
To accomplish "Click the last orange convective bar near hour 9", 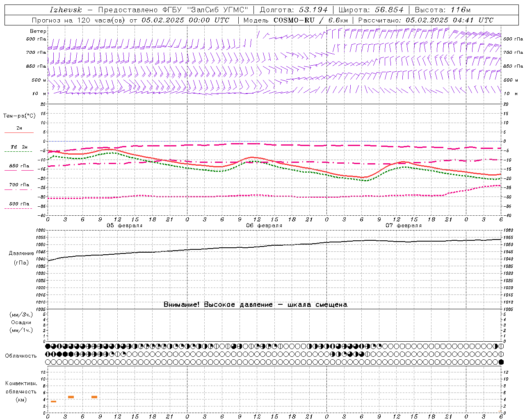I will coord(94,397).
